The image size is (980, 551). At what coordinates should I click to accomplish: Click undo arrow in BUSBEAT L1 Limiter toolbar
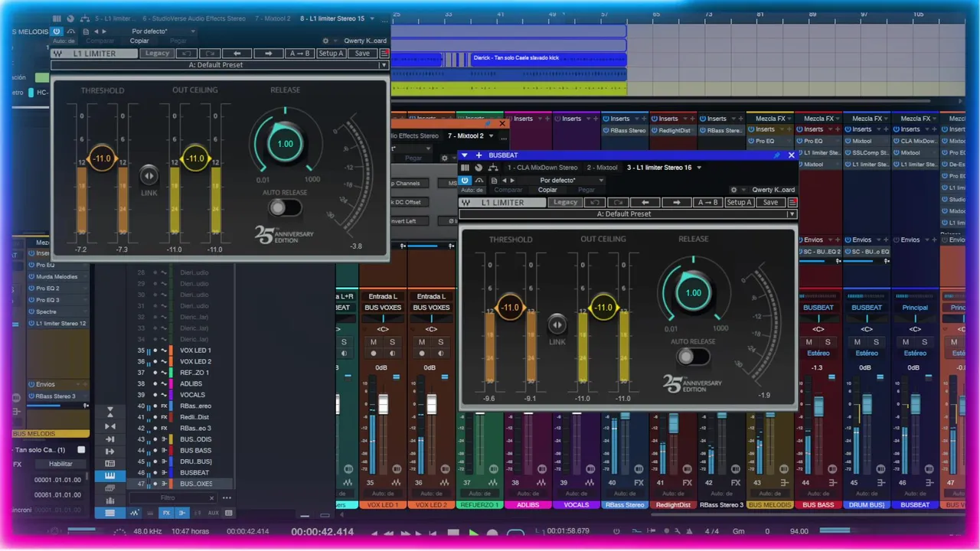coord(594,202)
